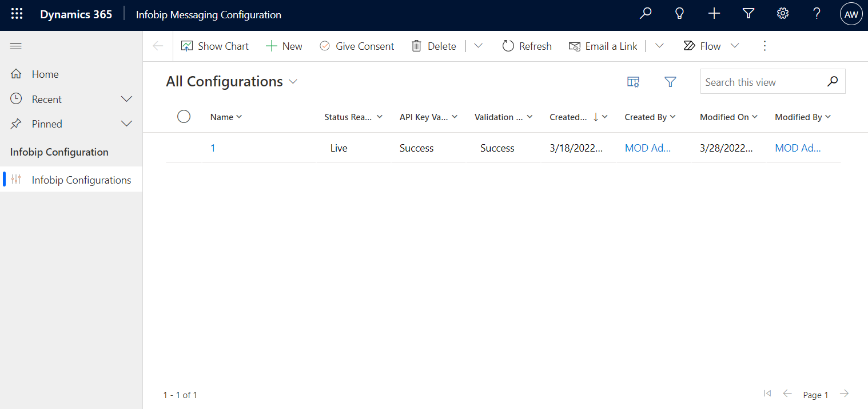Click the Give Consent button
This screenshot has width=868, height=409.
pyautogui.click(x=357, y=46)
